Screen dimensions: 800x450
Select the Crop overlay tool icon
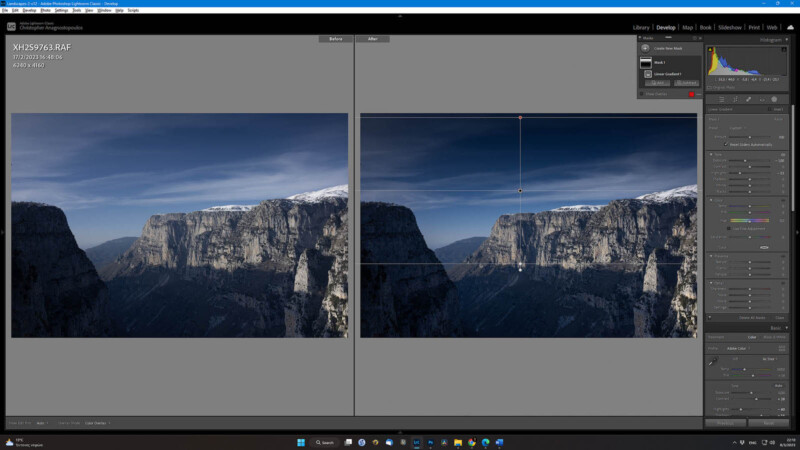[x=734, y=99]
